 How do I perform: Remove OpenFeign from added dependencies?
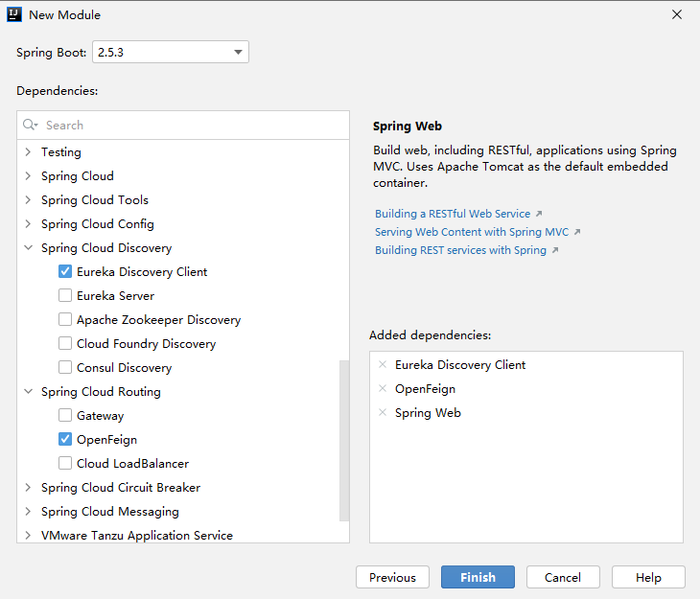point(383,389)
